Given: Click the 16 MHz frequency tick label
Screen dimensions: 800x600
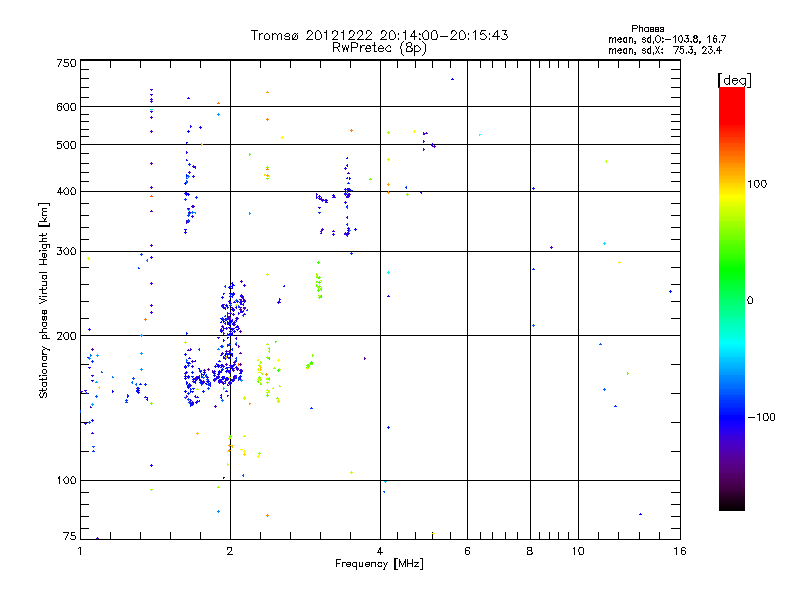Looking at the screenshot, I should (x=680, y=551).
